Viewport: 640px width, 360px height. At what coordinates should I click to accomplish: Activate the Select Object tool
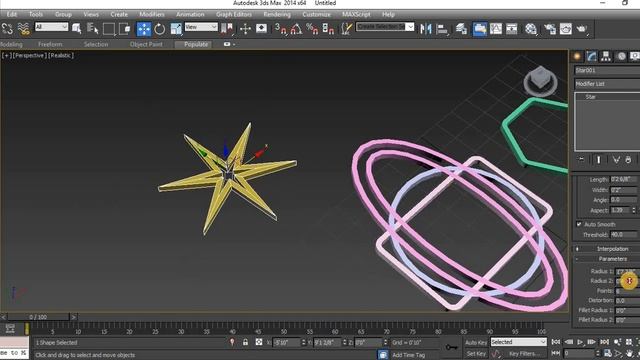pos(76,29)
